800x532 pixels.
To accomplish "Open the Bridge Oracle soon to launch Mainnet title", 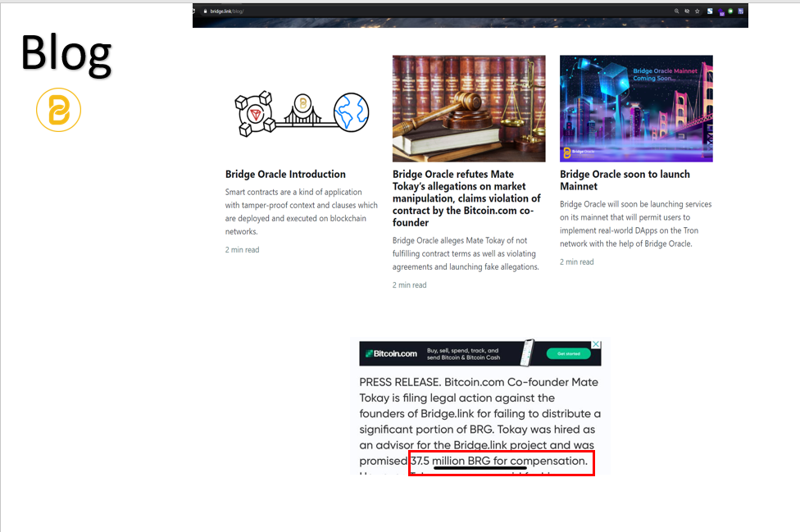I will (x=625, y=180).
